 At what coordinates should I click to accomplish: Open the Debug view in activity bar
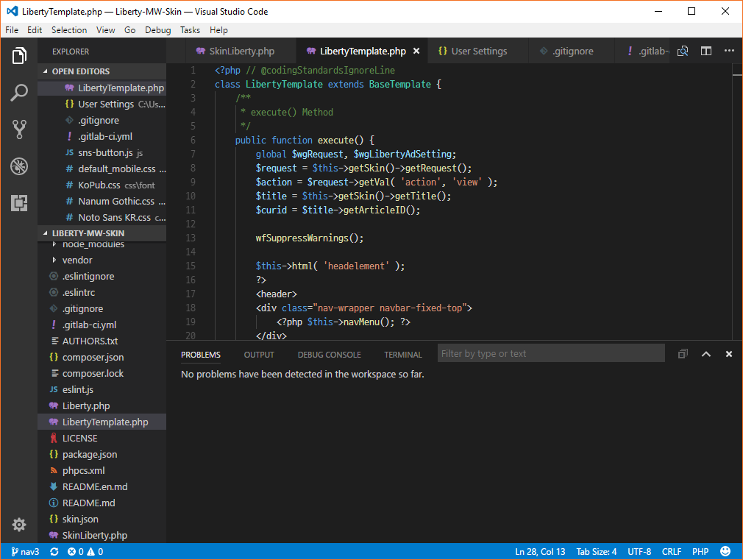point(19,166)
